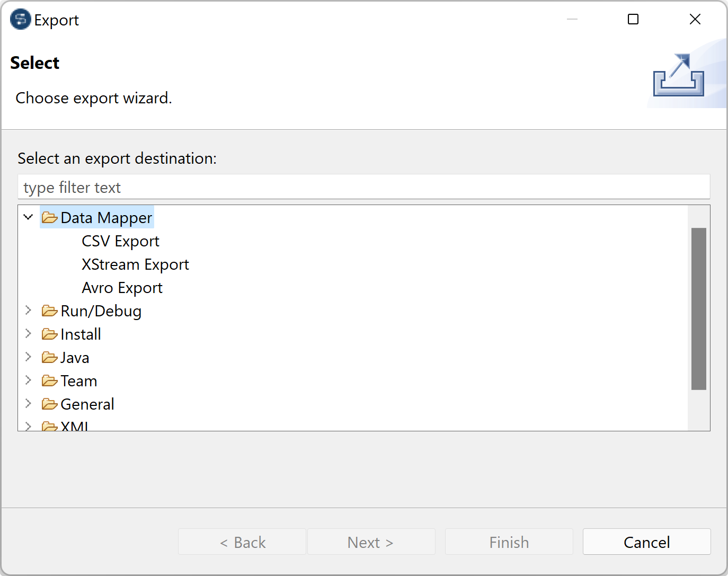Viewport: 728px width, 576px height.
Task: Select CSV Export wizard
Action: [120, 241]
